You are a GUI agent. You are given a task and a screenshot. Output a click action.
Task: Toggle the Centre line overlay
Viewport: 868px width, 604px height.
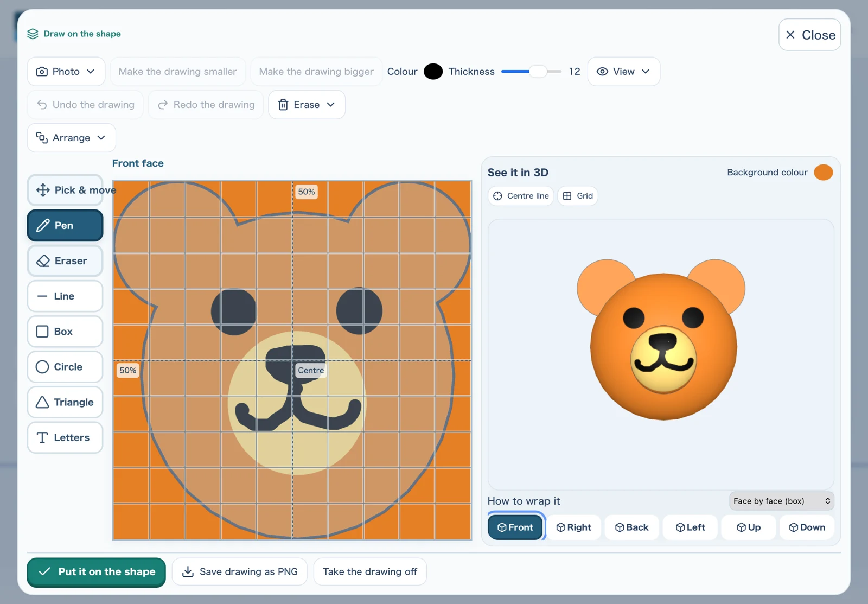click(521, 196)
